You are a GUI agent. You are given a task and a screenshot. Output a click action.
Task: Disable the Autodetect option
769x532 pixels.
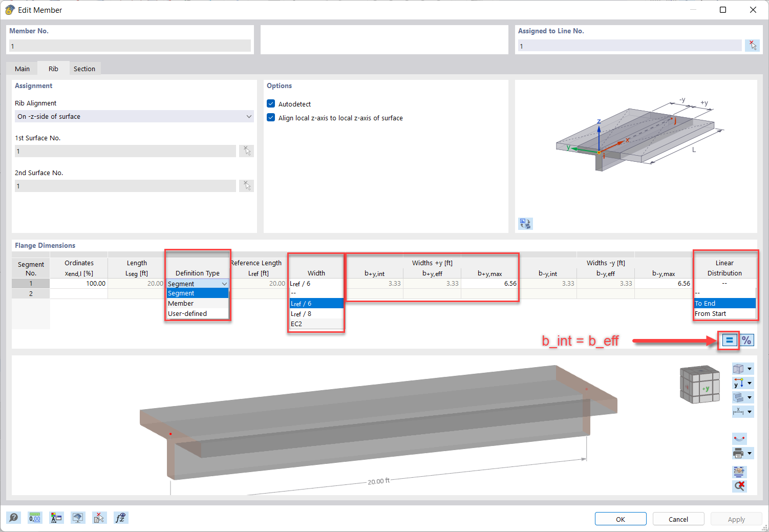pos(271,103)
